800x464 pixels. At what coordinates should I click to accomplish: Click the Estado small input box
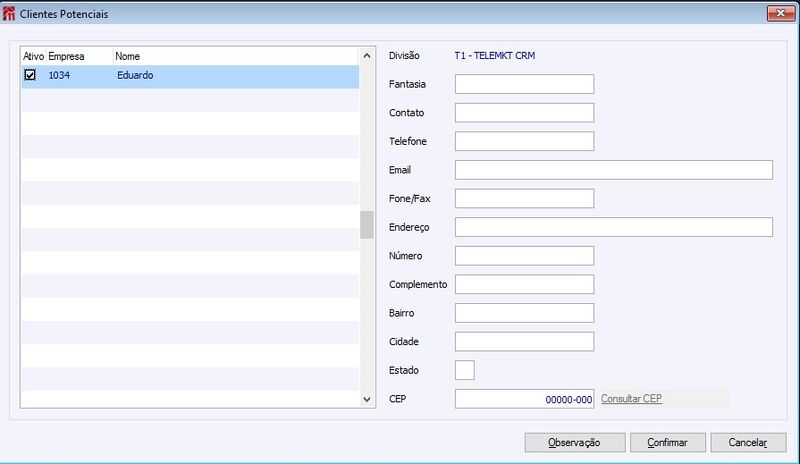point(465,370)
